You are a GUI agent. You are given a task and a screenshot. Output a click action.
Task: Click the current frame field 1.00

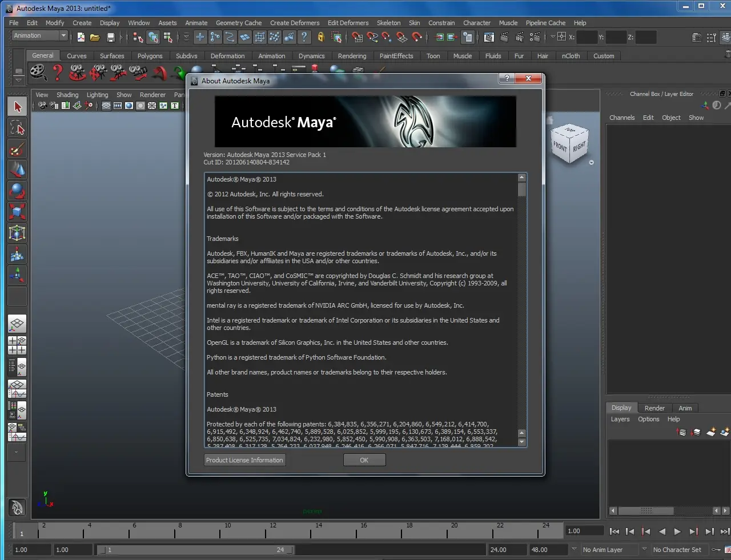pos(584,531)
